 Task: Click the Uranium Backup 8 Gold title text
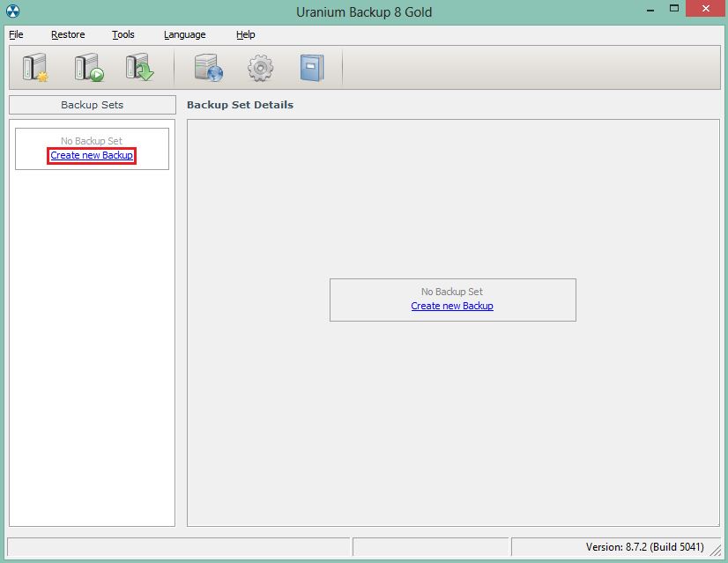pos(364,12)
